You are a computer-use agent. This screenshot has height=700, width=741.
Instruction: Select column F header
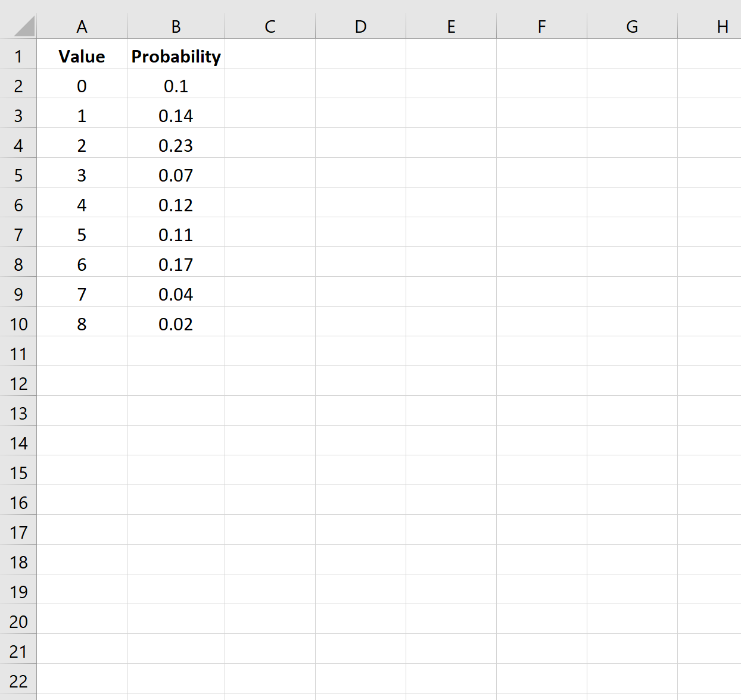click(542, 26)
